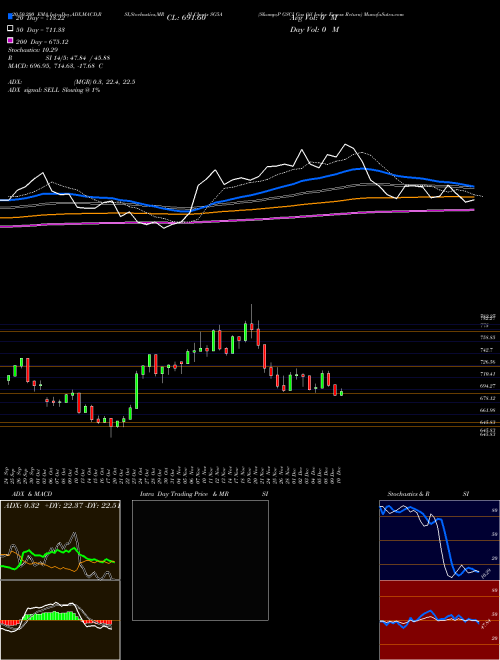Open the blue Stochastics chart panel
The height and width of the screenshot is (660, 500).
point(439,540)
